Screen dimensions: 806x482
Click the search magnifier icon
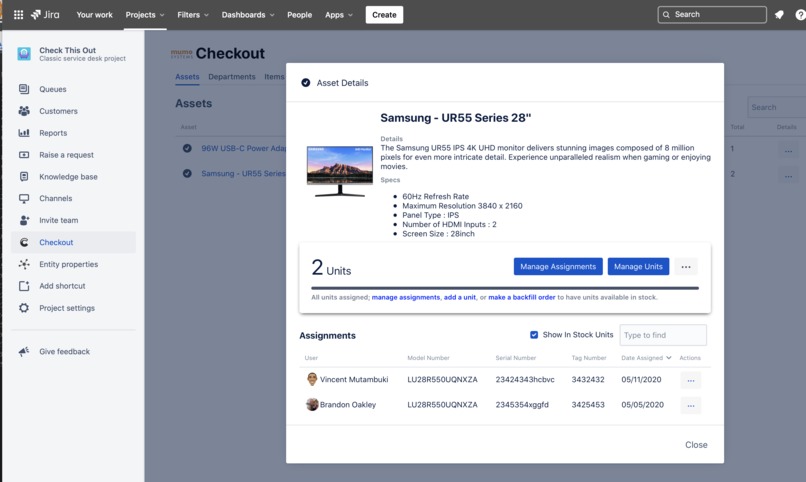pos(666,14)
